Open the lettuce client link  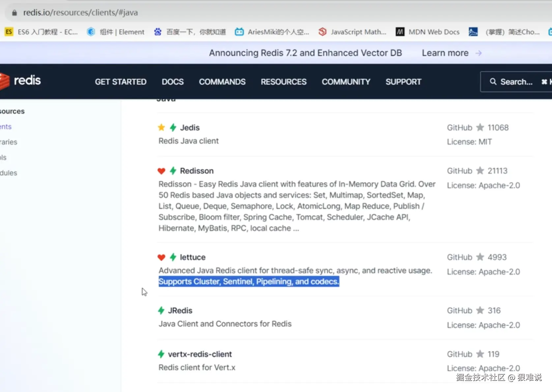[193, 257]
